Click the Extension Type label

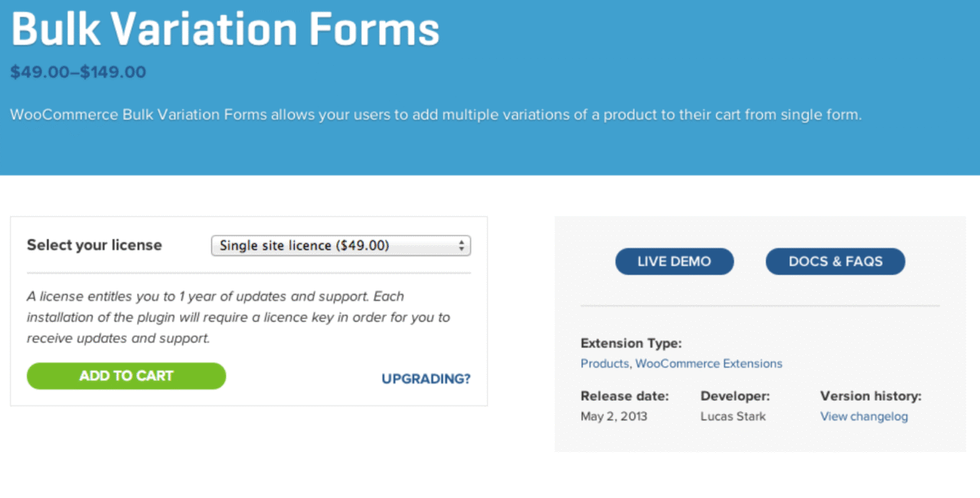(631, 343)
